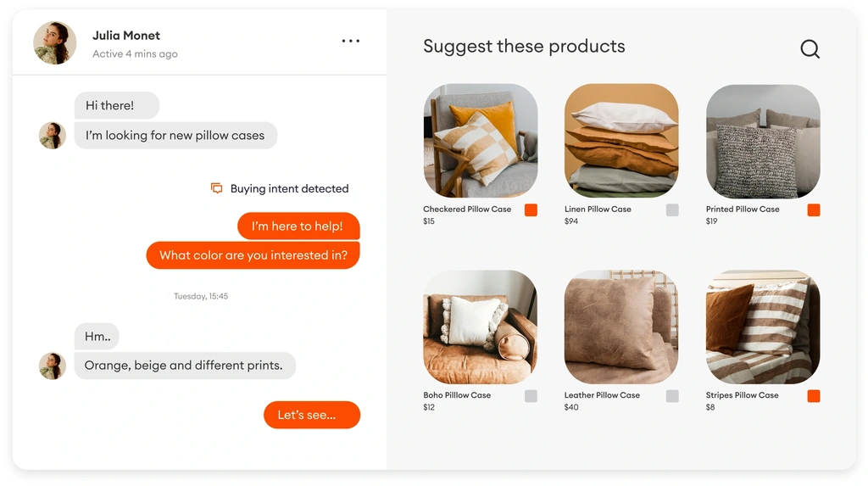The width and height of the screenshot is (868, 486).
Task: Deselect the Stripes Pillow Case checkbox
Action: pyautogui.click(x=814, y=396)
